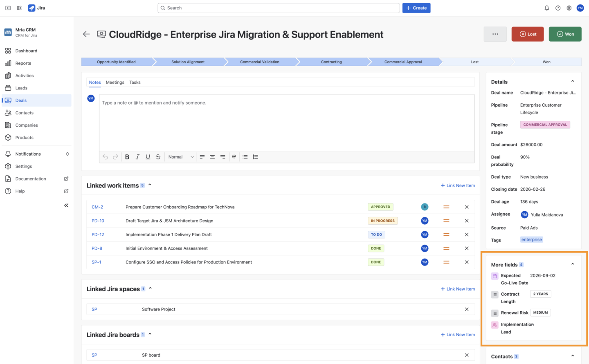Apply strikethrough formatting in the note editor

click(x=158, y=157)
